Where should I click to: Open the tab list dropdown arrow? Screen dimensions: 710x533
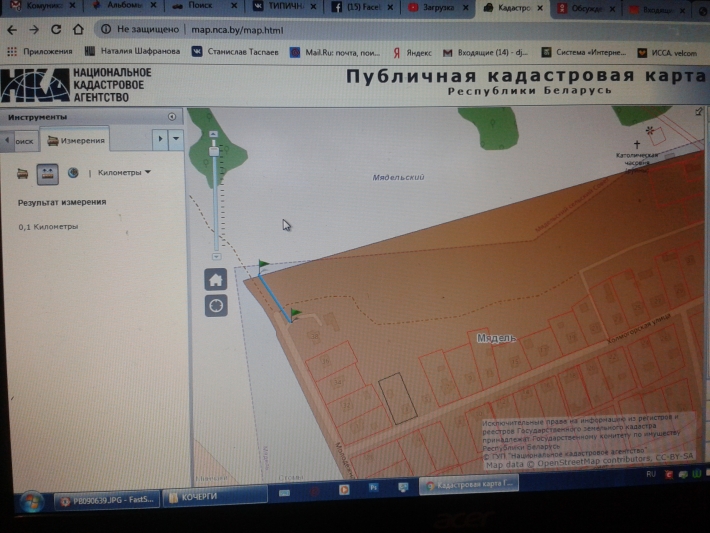(x=176, y=139)
